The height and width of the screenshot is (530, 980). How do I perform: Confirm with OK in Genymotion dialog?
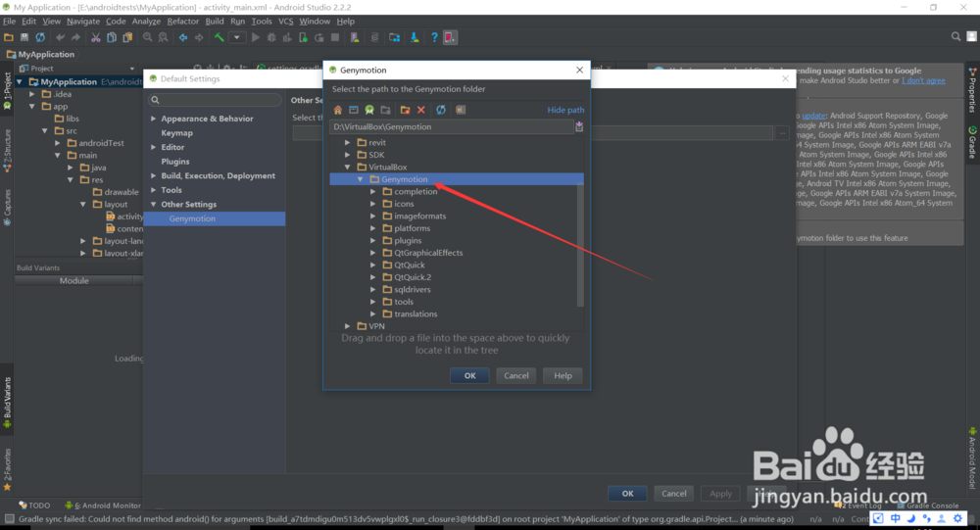470,375
